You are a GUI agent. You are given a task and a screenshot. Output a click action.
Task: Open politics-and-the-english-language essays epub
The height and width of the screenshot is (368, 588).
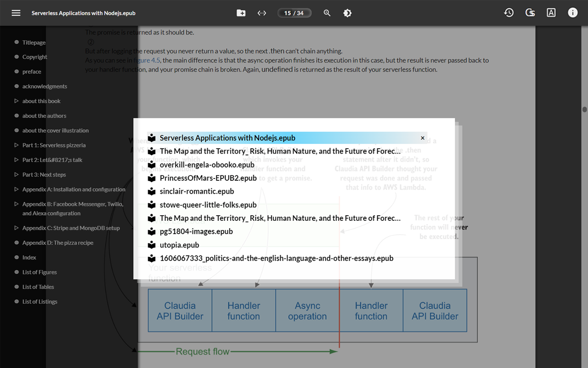[277, 258]
